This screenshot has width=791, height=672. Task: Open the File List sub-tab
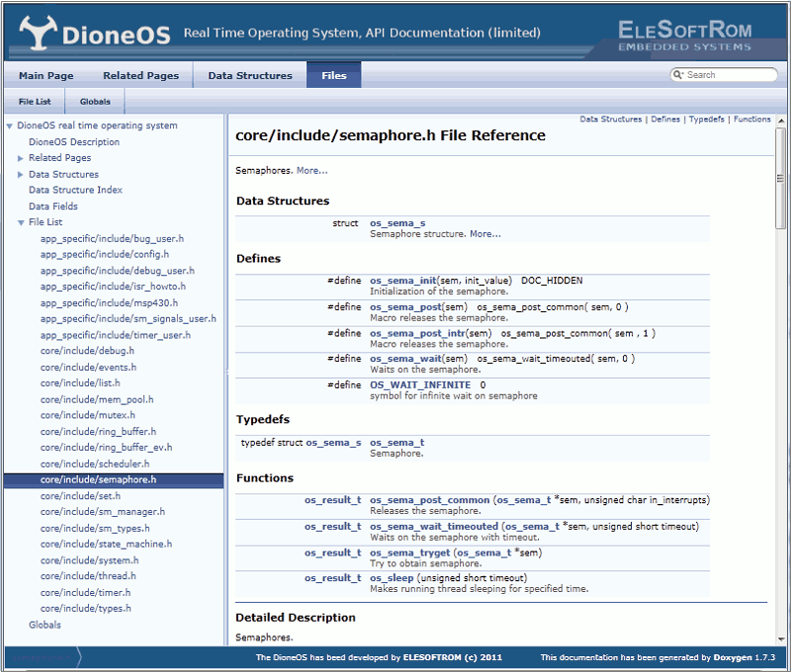point(35,102)
